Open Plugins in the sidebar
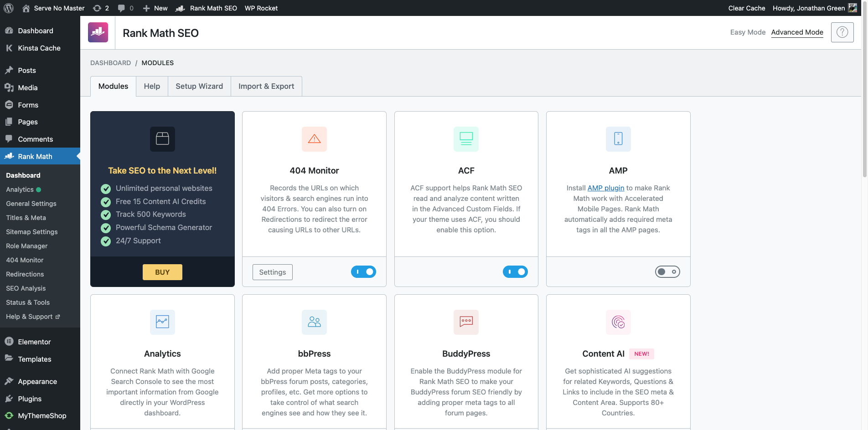 pyautogui.click(x=40, y=399)
